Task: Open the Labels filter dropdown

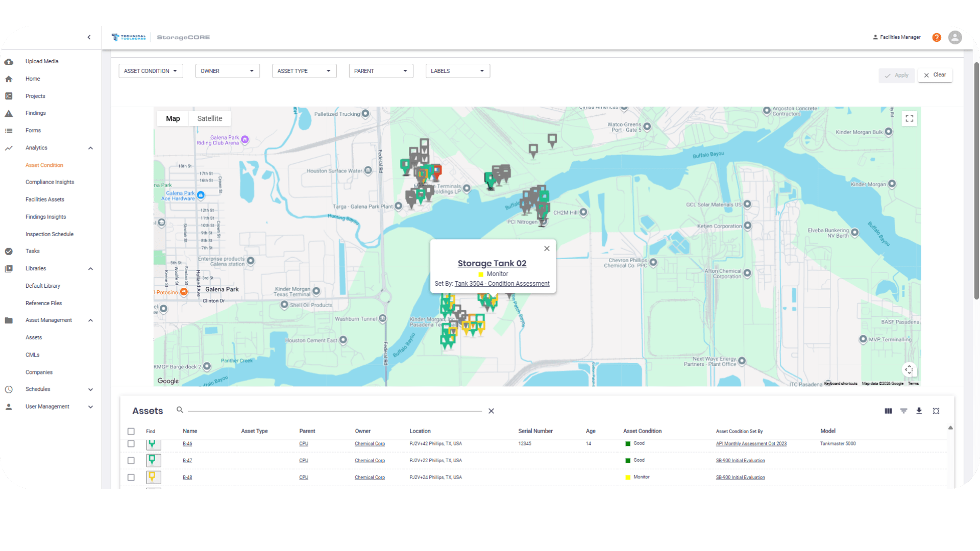Action: pos(458,71)
